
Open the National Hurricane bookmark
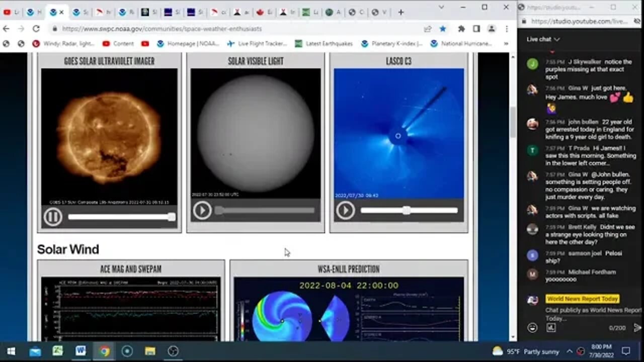pos(460,44)
